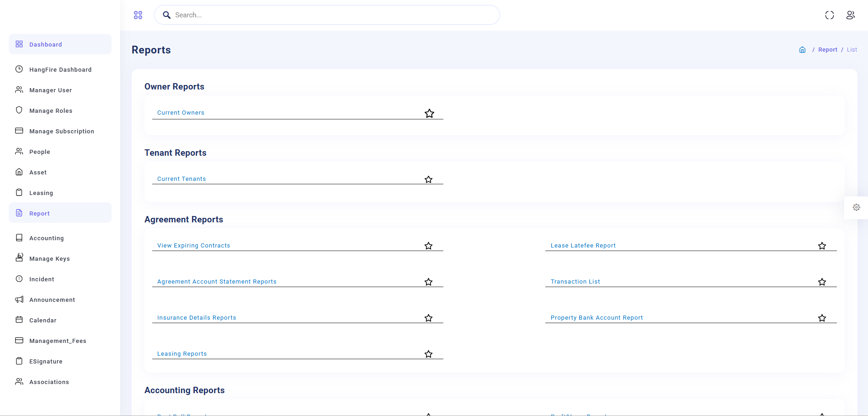Open the Leasing Reports link
This screenshot has width=868, height=416.
click(x=182, y=354)
